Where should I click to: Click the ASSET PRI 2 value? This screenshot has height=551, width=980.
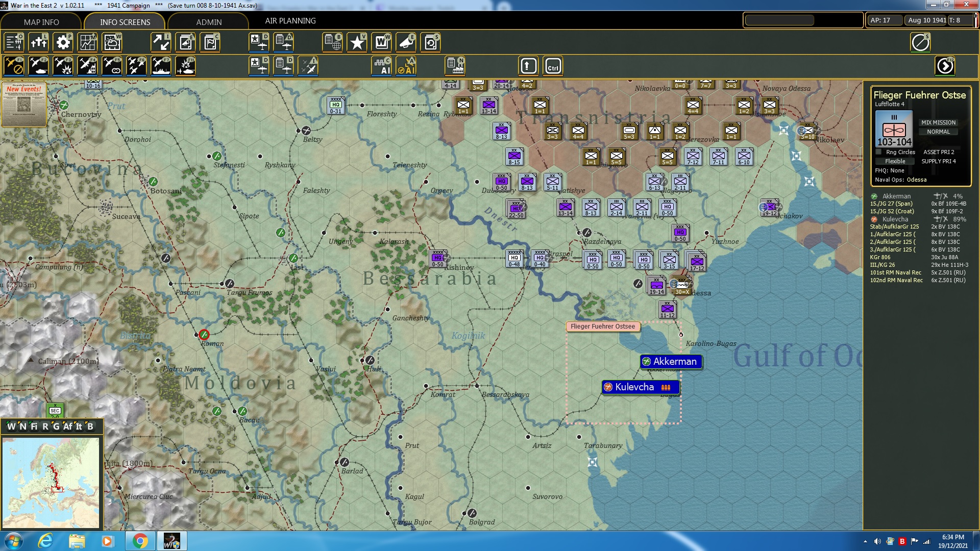pyautogui.click(x=939, y=152)
